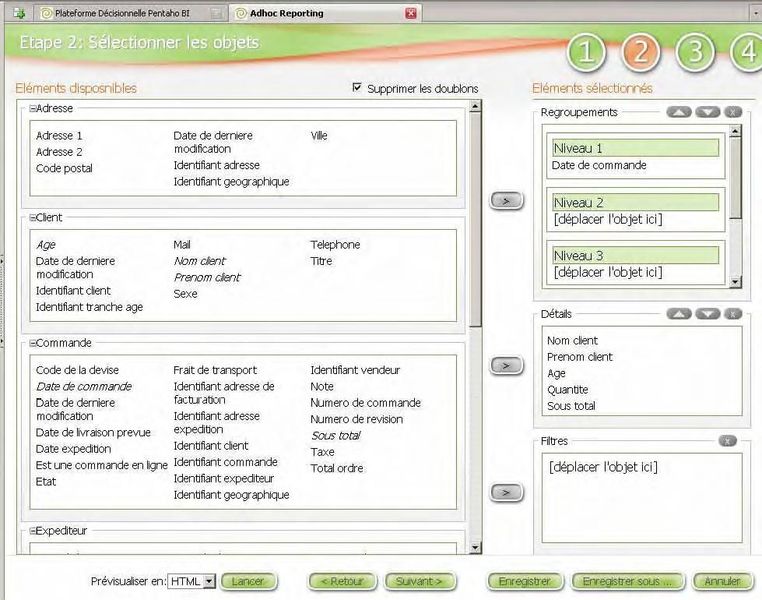Select the Niveau 1 grouping header
The width and height of the screenshot is (762, 600).
coord(635,148)
